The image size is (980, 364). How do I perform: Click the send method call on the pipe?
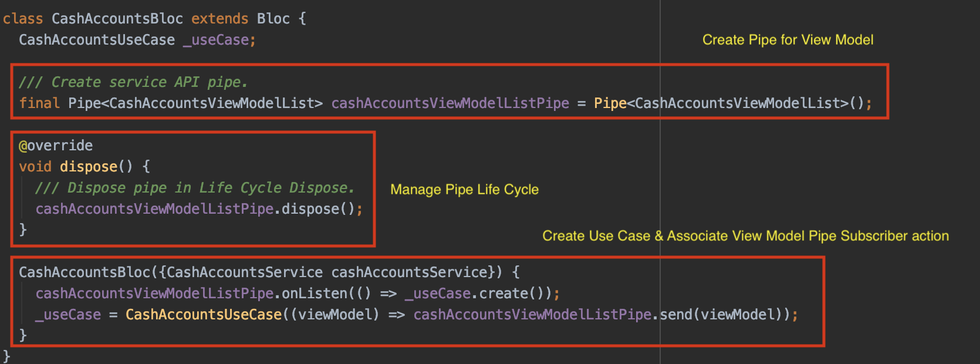point(675,315)
